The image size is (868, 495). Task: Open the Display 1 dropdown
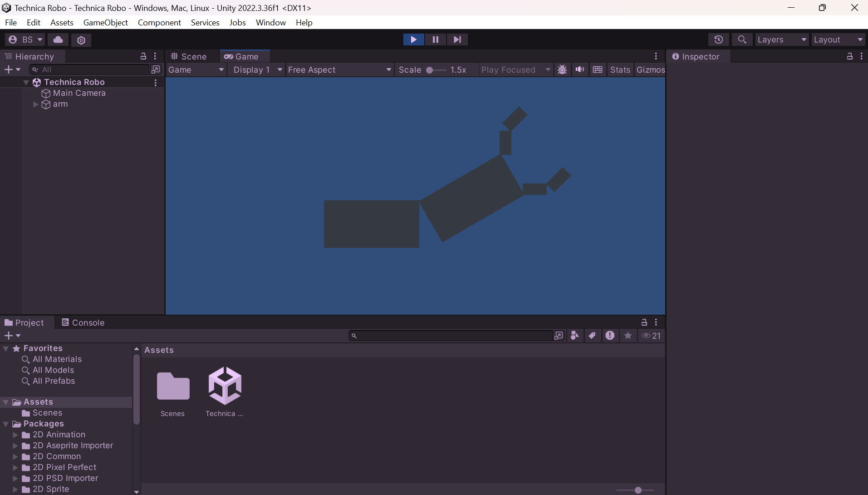pyautogui.click(x=257, y=69)
